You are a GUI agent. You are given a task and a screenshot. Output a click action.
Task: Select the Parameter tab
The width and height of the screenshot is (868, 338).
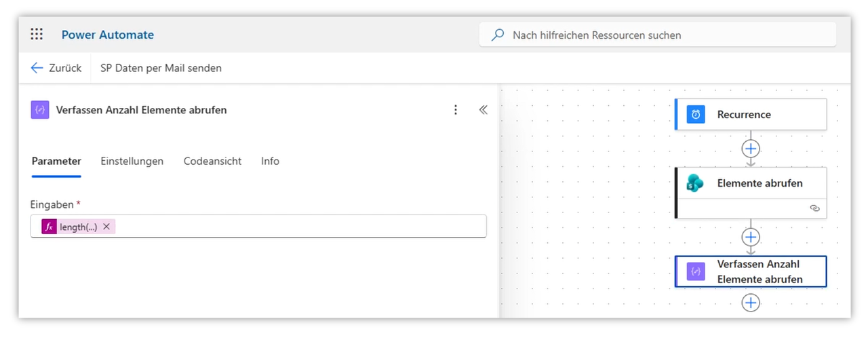(x=56, y=162)
